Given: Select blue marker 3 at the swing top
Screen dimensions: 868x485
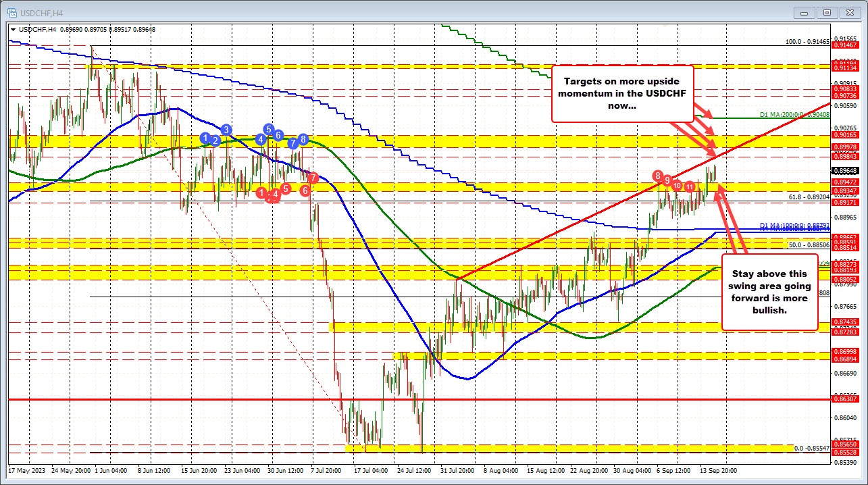Looking at the screenshot, I should [x=225, y=128].
